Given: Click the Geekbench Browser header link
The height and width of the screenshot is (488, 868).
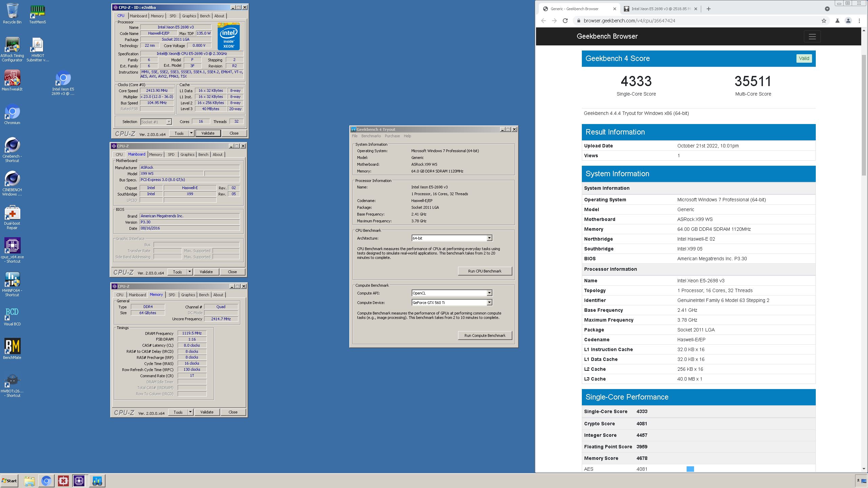Looking at the screenshot, I should click(607, 36).
